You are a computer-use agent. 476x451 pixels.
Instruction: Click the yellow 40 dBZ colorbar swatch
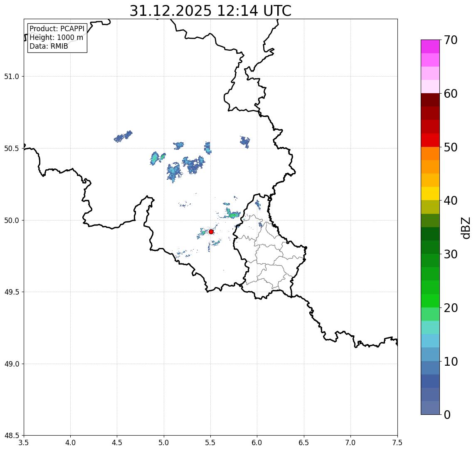click(430, 193)
